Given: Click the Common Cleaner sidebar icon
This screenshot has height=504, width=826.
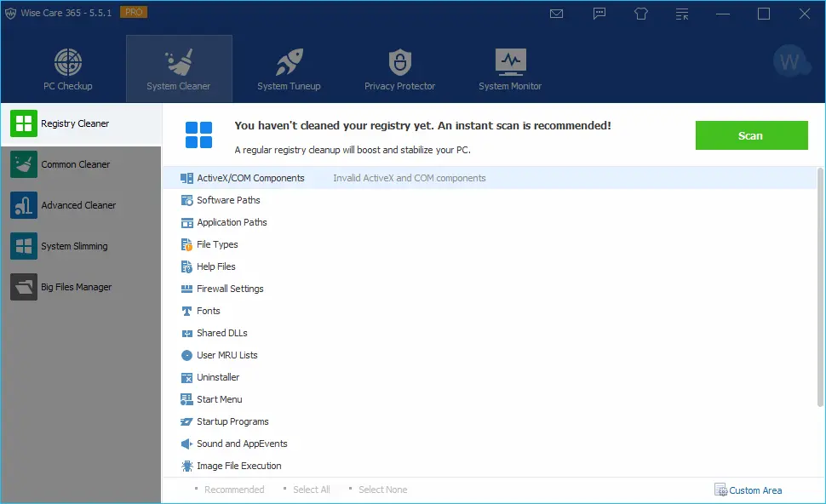Looking at the screenshot, I should [24, 164].
